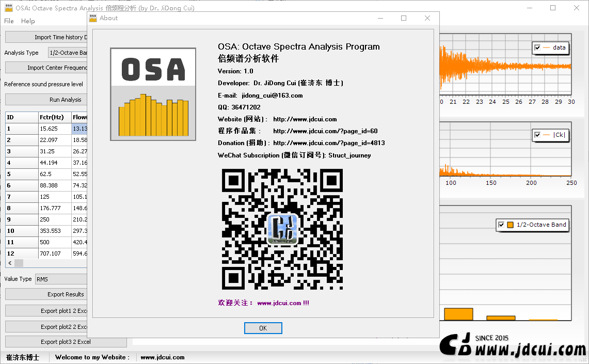Minimize the OSA main window
Viewport: 589px width, 364px height.
pos(530,8)
